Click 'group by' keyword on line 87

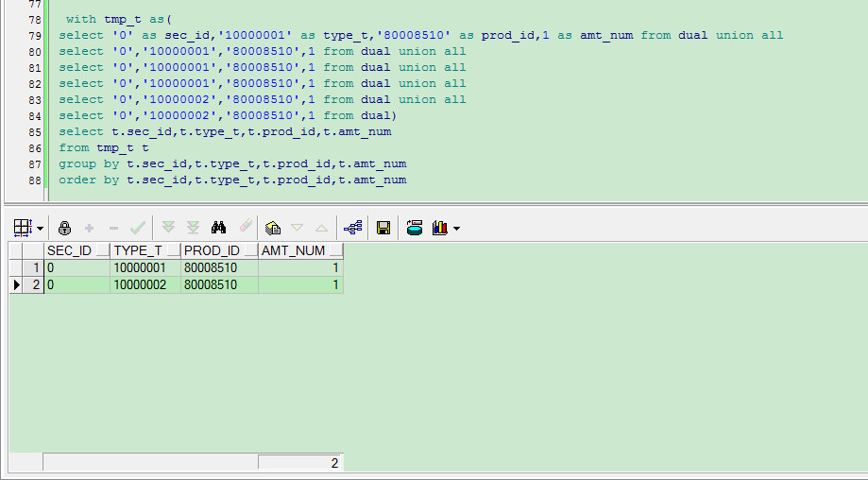[89, 163]
